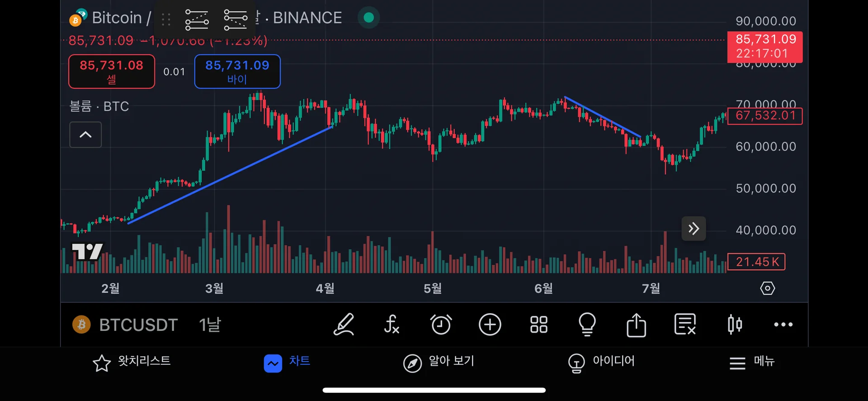Switch to the 왓치리스트 tab

point(132,362)
